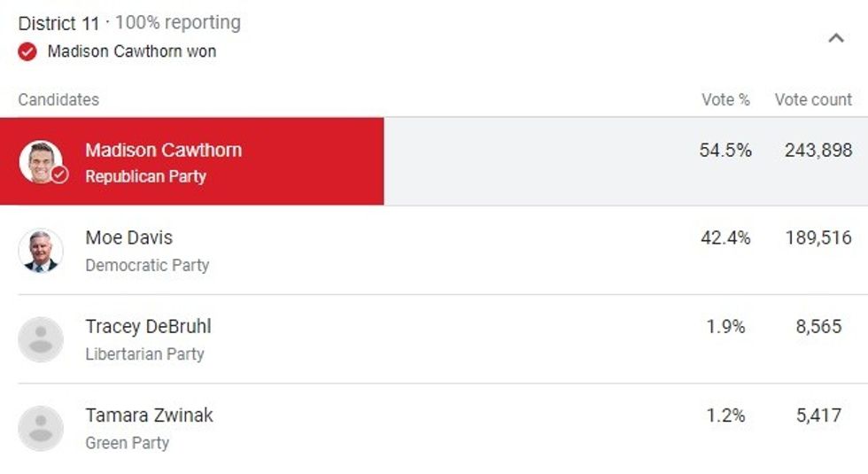Collapse the District 11 results chevron
Screen dimensions: 868x474
(835, 38)
